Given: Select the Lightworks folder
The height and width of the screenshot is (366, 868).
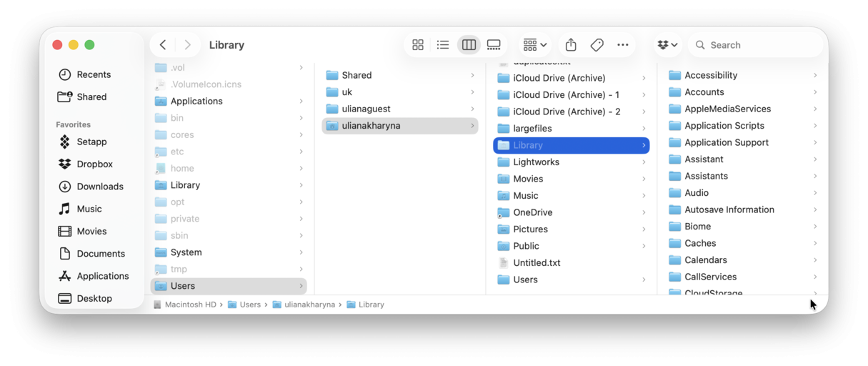Looking at the screenshot, I should [x=572, y=162].
